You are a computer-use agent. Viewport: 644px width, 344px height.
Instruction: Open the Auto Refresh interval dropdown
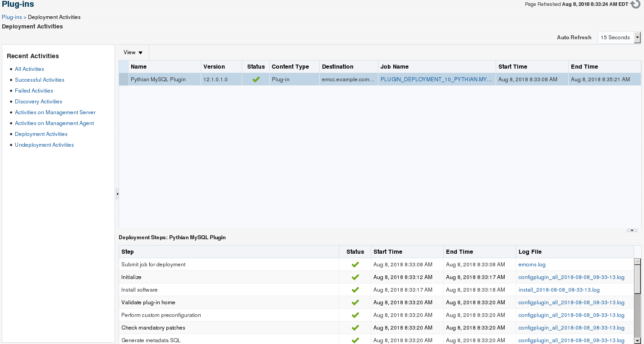637,37
